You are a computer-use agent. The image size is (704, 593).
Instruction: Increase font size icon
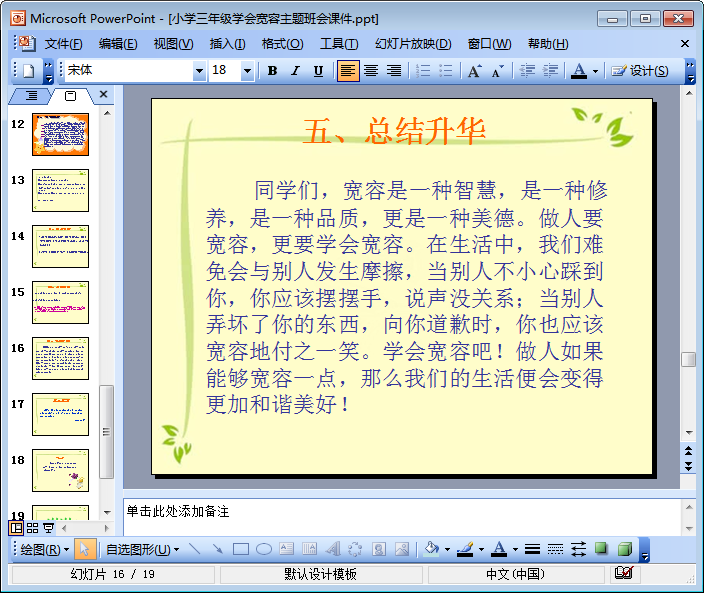coord(475,70)
